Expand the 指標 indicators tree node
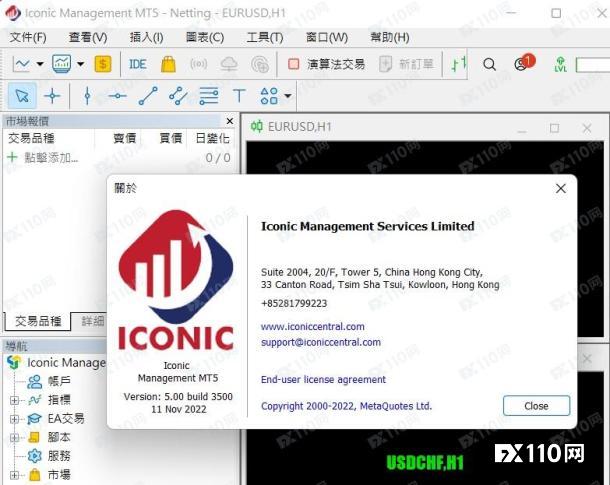The height and width of the screenshot is (485, 610). (x=14, y=400)
